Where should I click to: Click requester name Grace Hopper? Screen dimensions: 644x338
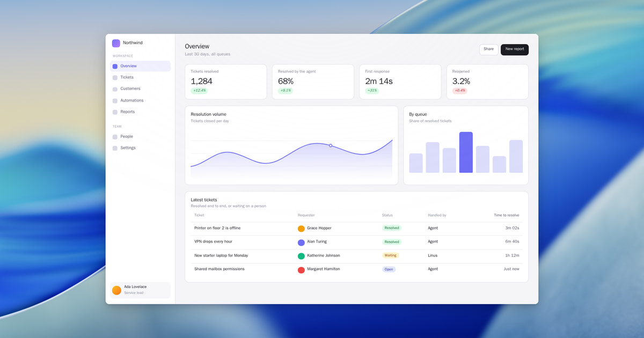[x=319, y=228]
